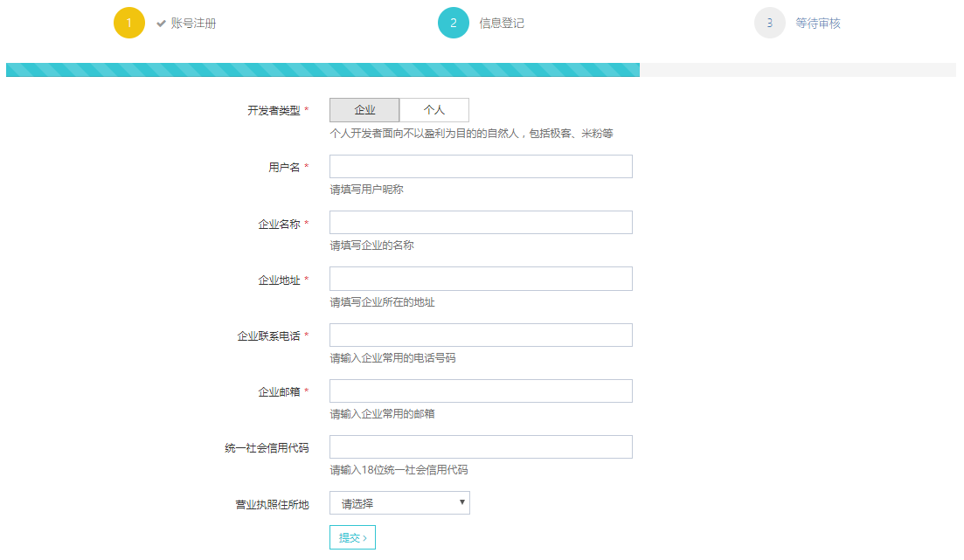Click into the 企业名称 text box

[x=481, y=223]
